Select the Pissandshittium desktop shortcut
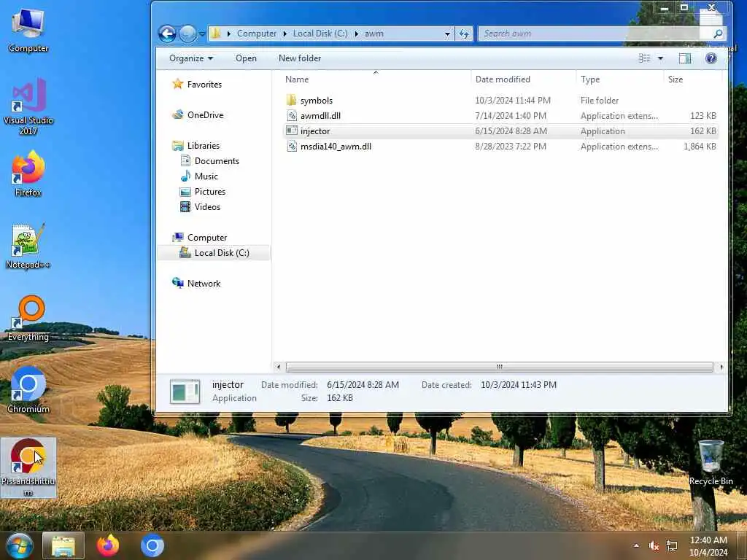The height and width of the screenshot is (560, 747). (x=28, y=467)
